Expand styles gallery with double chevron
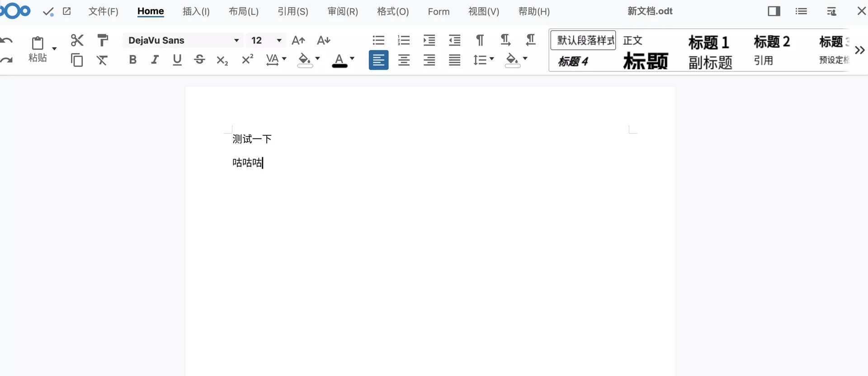This screenshot has height=376, width=868. pyautogui.click(x=859, y=50)
